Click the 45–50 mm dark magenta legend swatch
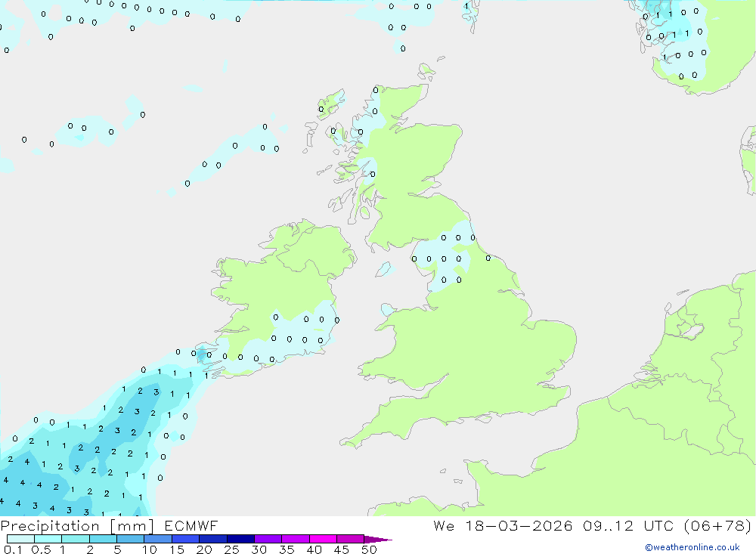Screen dimensions: 756x554 click(351, 539)
